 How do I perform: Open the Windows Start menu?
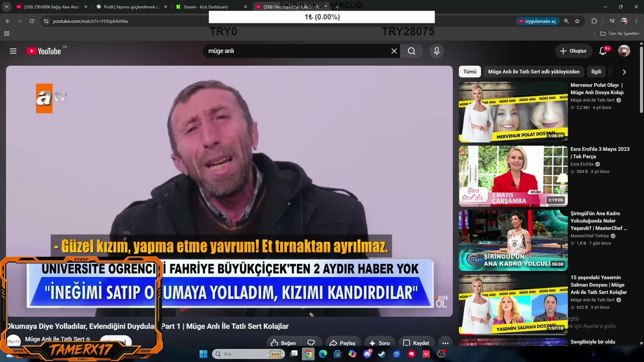tap(203, 354)
